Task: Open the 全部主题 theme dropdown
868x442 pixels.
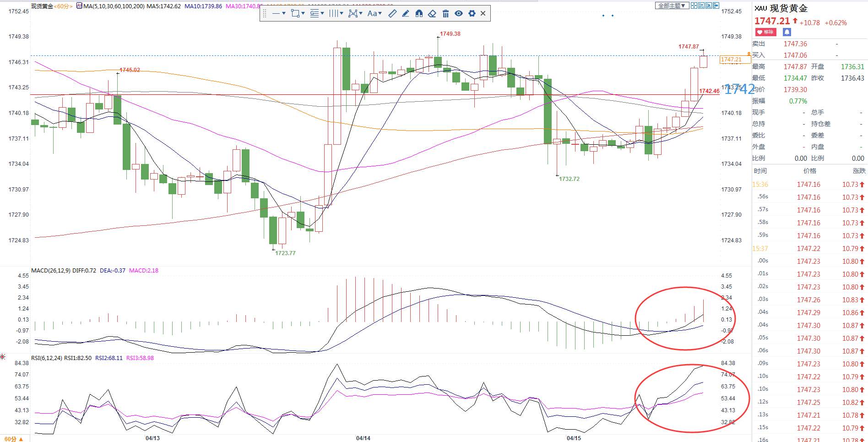Action: (x=672, y=5)
